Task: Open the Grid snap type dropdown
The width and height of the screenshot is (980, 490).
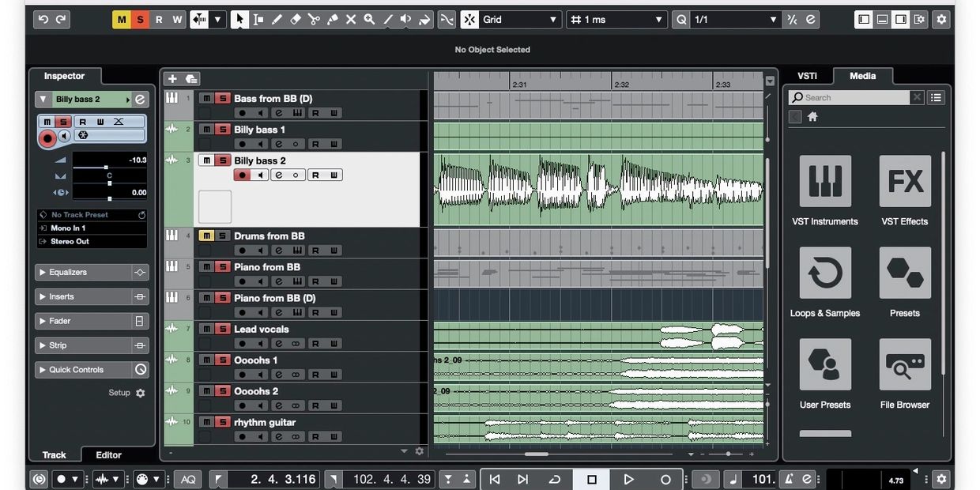Action: [519, 20]
